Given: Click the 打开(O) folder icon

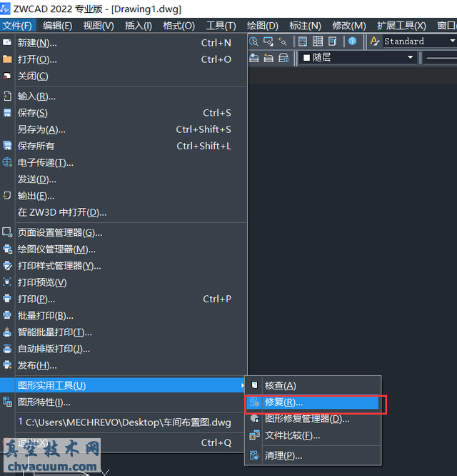Looking at the screenshot, I should pos(7,59).
